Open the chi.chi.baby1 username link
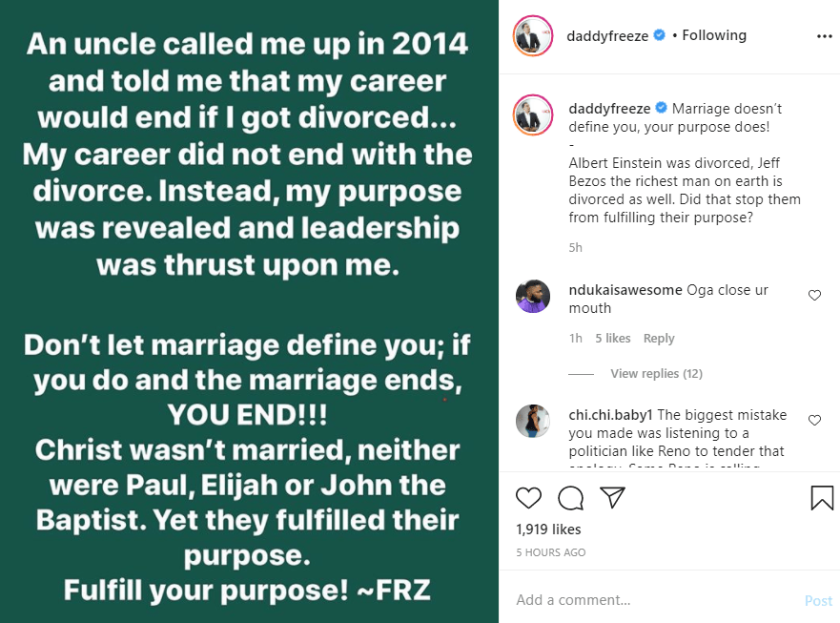The image size is (840, 623). [609, 414]
